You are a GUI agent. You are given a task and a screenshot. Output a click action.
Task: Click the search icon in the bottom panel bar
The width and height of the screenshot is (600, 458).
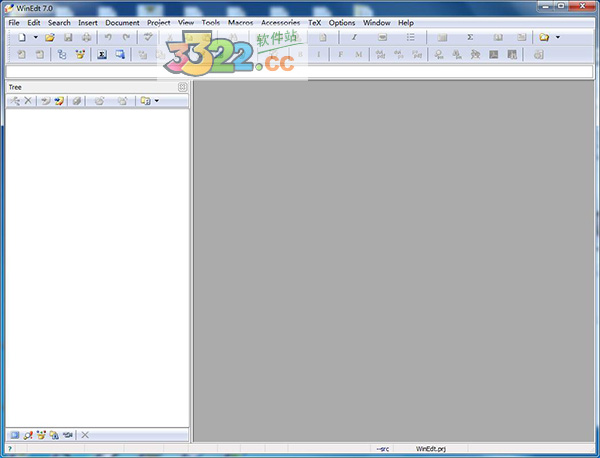(28, 435)
